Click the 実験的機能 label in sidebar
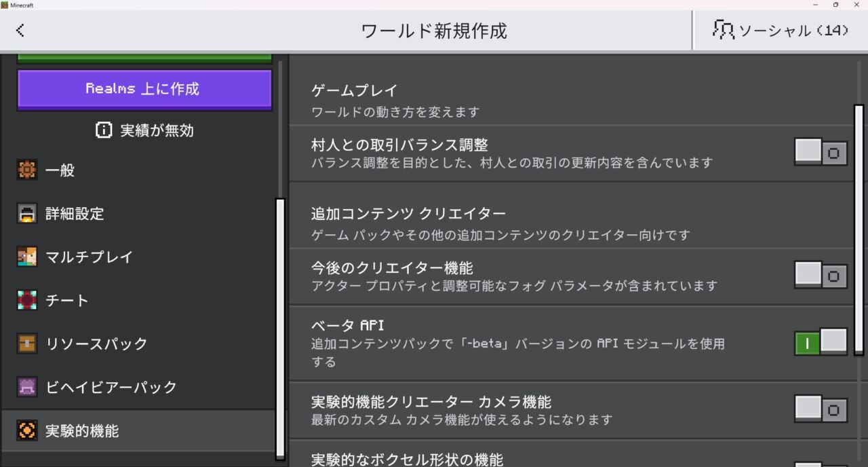Viewport: 868px width, 467px height. [x=82, y=431]
